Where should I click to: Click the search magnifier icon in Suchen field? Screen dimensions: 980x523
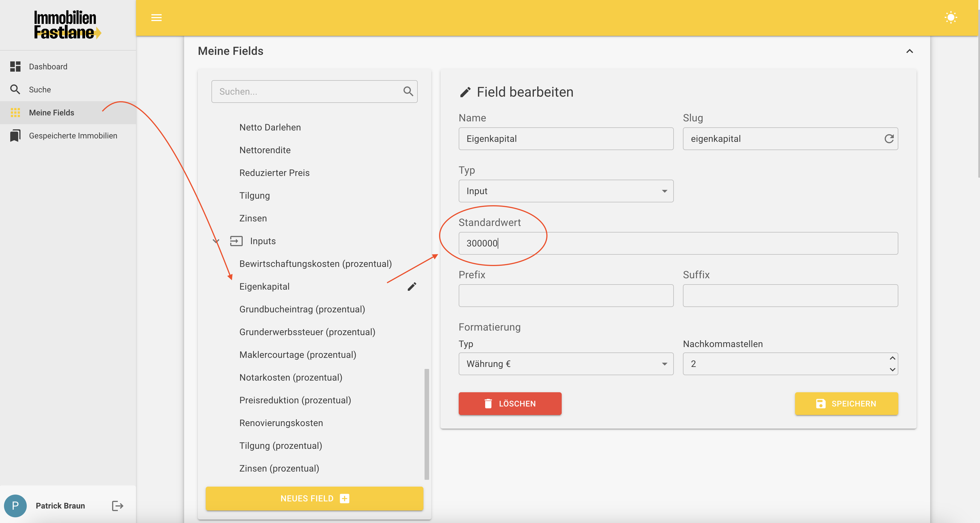coord(408,91)
